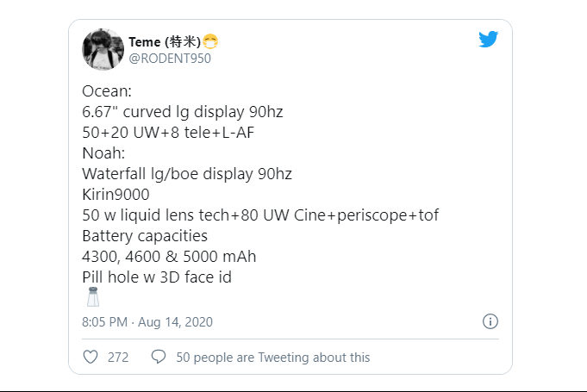Click the Twitter bird logo

[489, 40]
